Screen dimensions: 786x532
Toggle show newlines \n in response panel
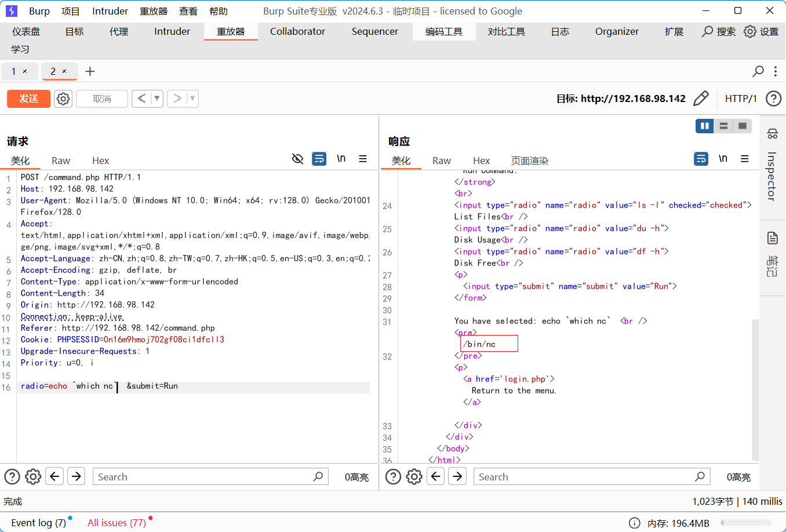(723, 159)
